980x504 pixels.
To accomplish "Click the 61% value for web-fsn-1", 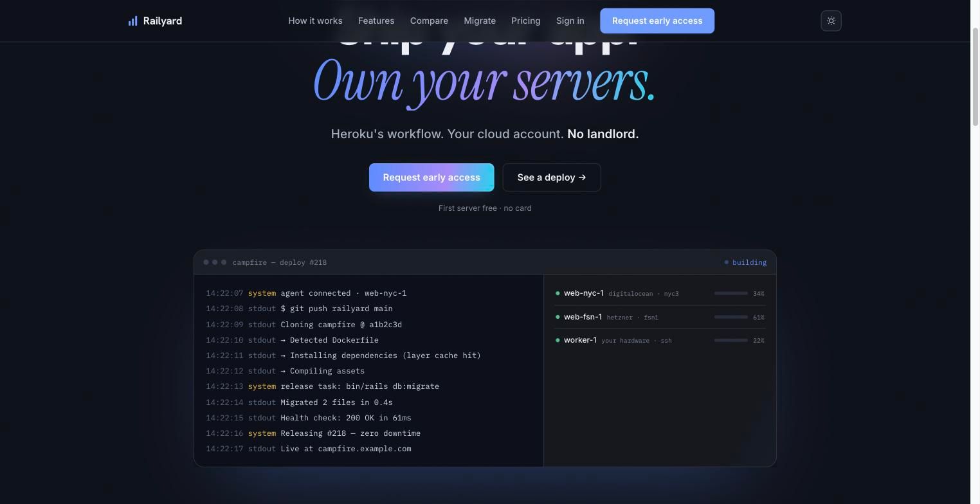I will point(759,318).
